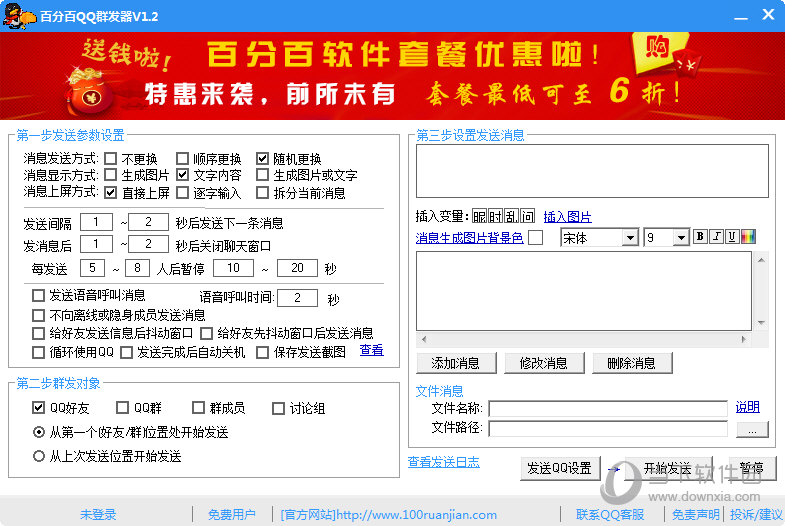Check the 顺序更换 checkbox
Image resolution: width=785 pixels, height=526 pixels.
click(x=182, y=159)
